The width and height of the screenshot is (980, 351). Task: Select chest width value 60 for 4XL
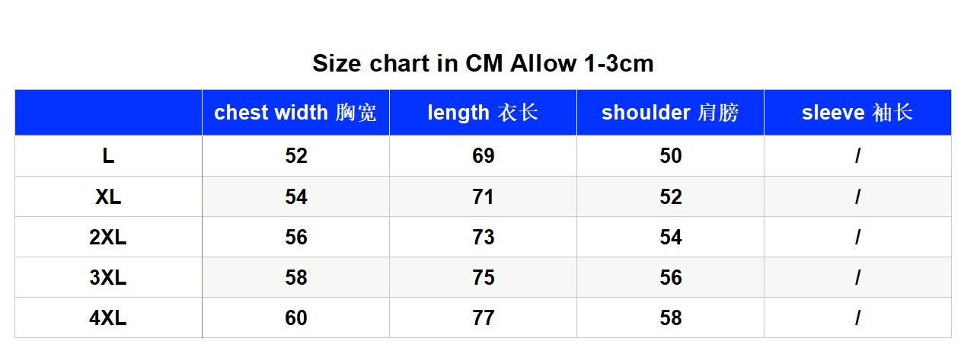pos(295,317)
